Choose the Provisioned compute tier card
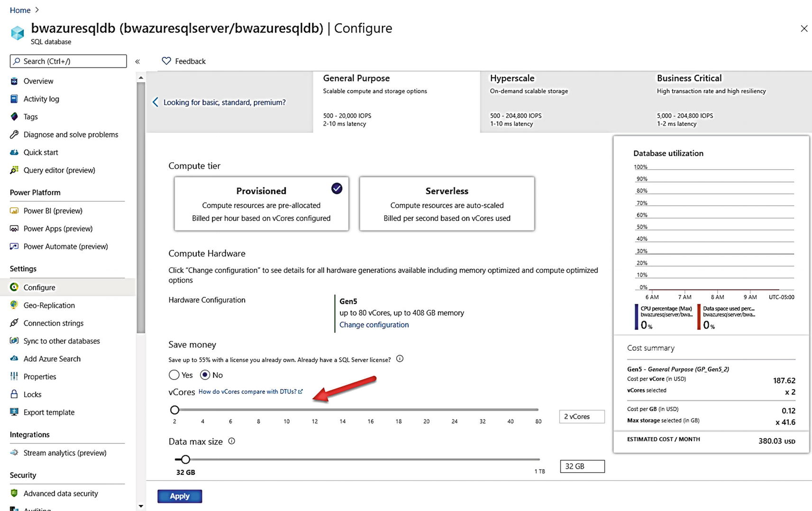812x511 pixels. pos(261,204)
